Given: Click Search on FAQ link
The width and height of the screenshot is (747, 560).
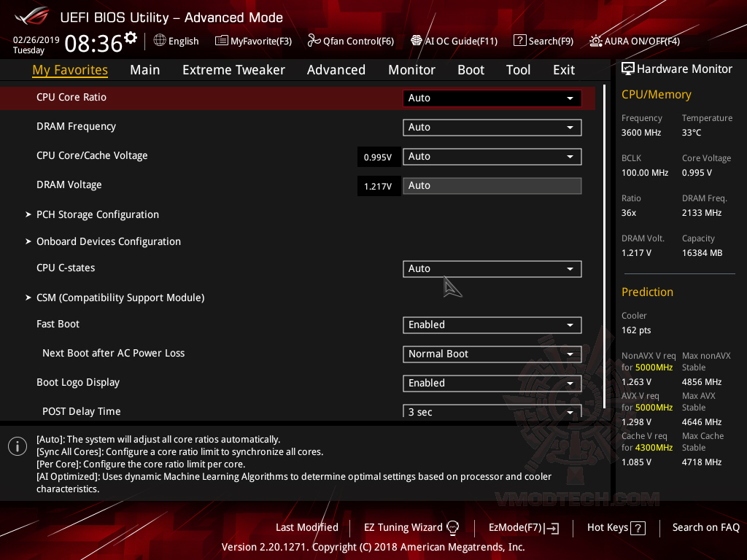Looking at the screenshot, I should (705, 528).
